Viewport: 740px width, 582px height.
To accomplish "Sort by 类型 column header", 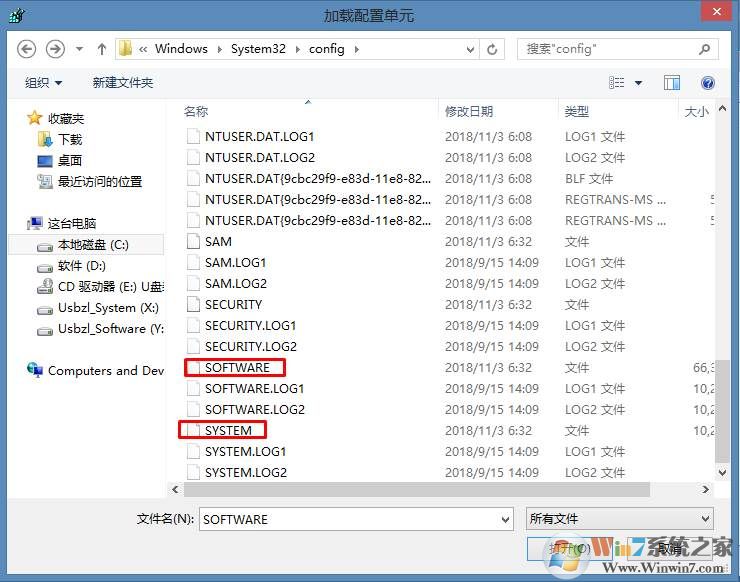I will point(577,111).
